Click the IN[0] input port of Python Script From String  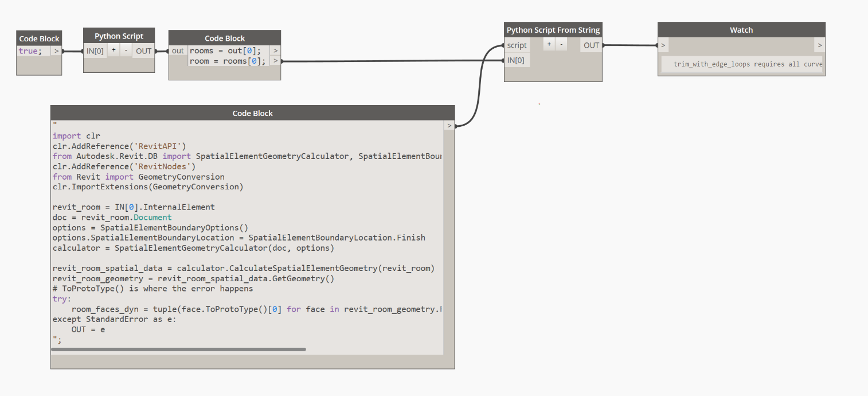(x=516, y=60)
